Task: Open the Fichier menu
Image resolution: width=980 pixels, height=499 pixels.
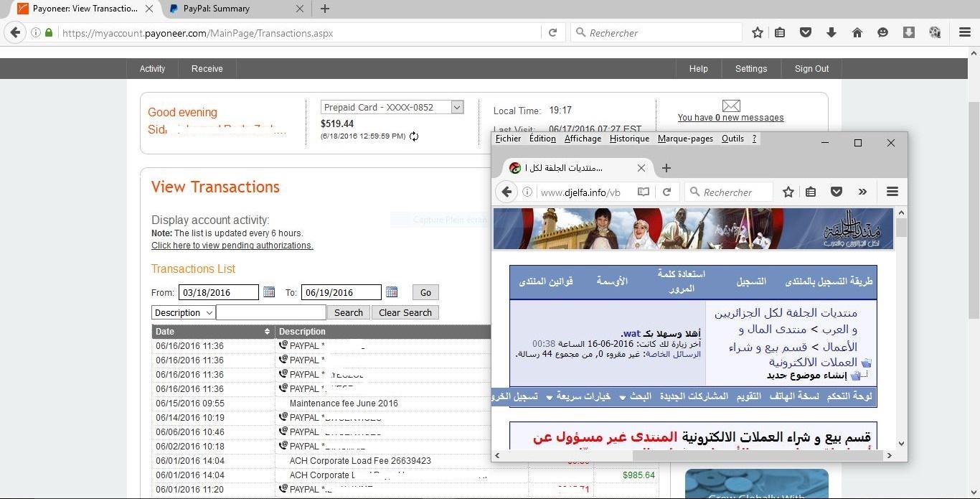Action: [x=509, y=139]
